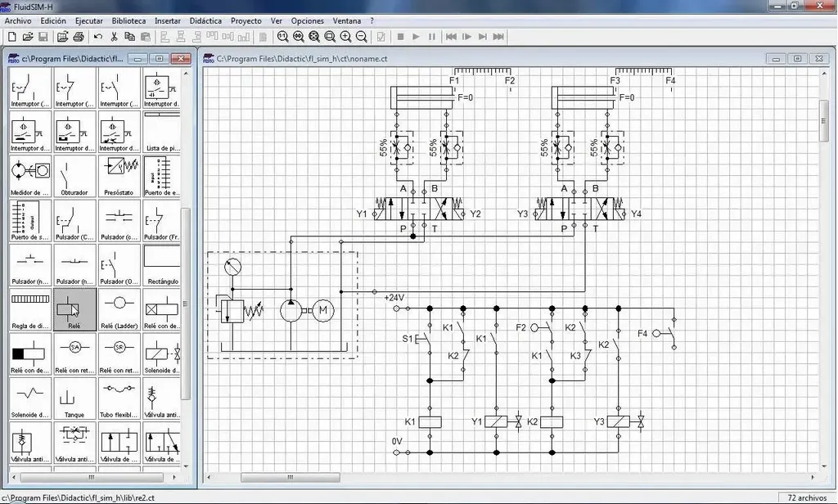838x504 pixels.
Task: Pick the Presóstato component
Action: coord(119,177)
